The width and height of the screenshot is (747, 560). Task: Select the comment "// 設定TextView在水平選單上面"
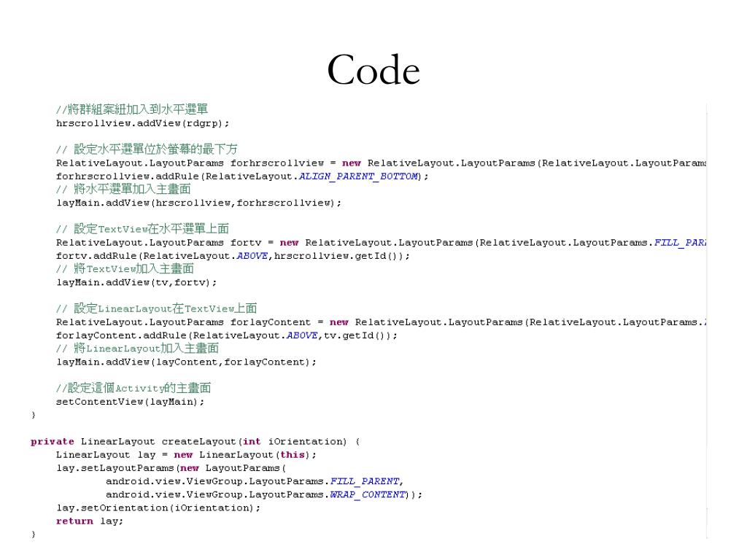(142, 228)
